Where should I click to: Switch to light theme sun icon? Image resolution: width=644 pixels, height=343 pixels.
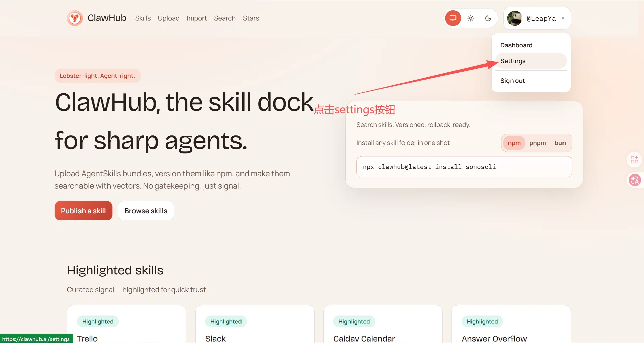point(471,18)
